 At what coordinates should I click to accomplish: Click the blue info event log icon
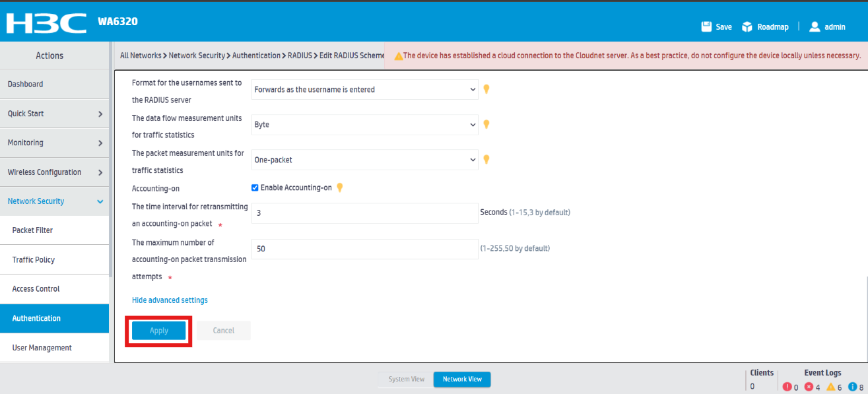pos(852,387)
